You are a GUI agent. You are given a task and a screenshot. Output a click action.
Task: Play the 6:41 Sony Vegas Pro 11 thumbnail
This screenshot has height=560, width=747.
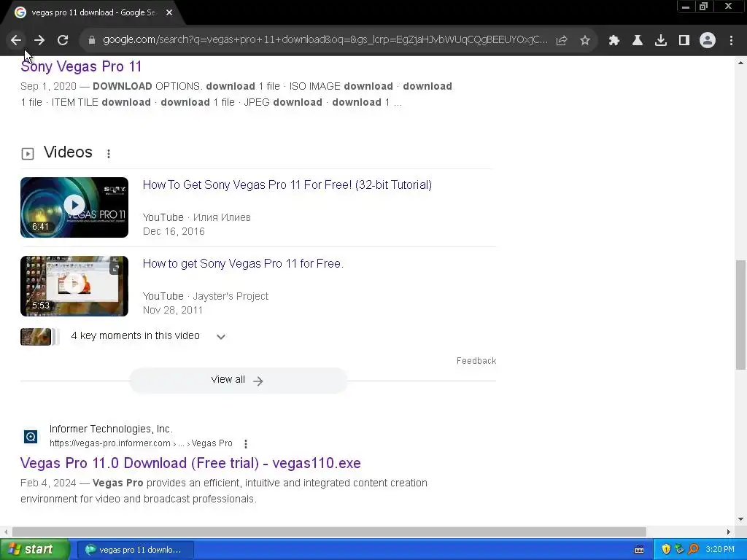74,207
